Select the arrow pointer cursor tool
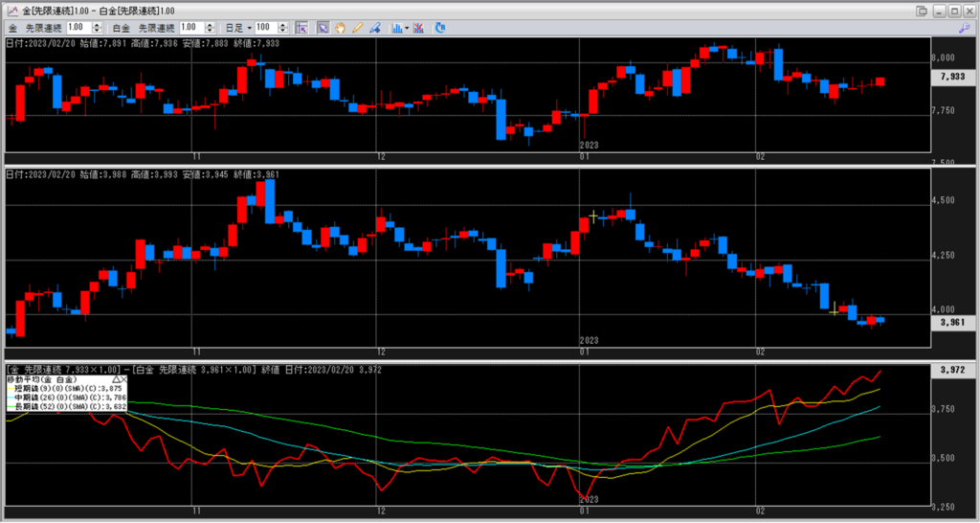This screenshot has height=523, width=980. [x=323, y=28]
